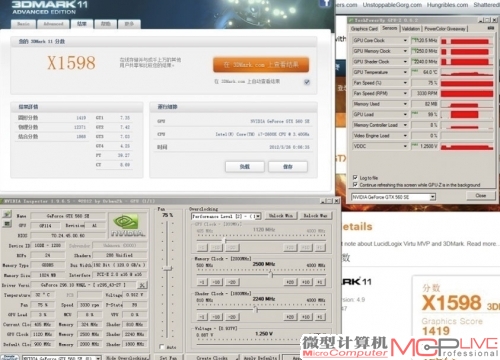
Task: Click Memory Clock plus 1 button
Action: [320, 282]
